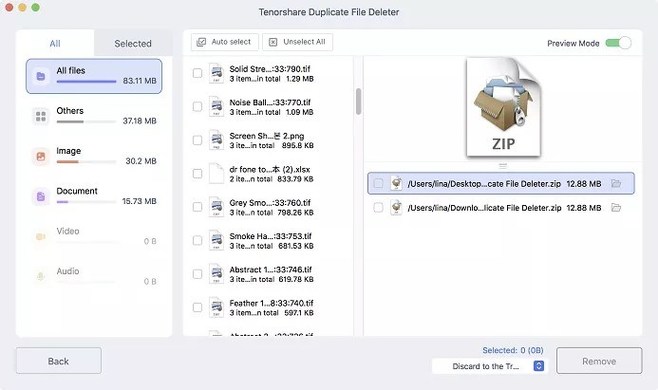Viewport: 658px width, 390px height.
Task: Select the Others category
Action: [94, 116]
